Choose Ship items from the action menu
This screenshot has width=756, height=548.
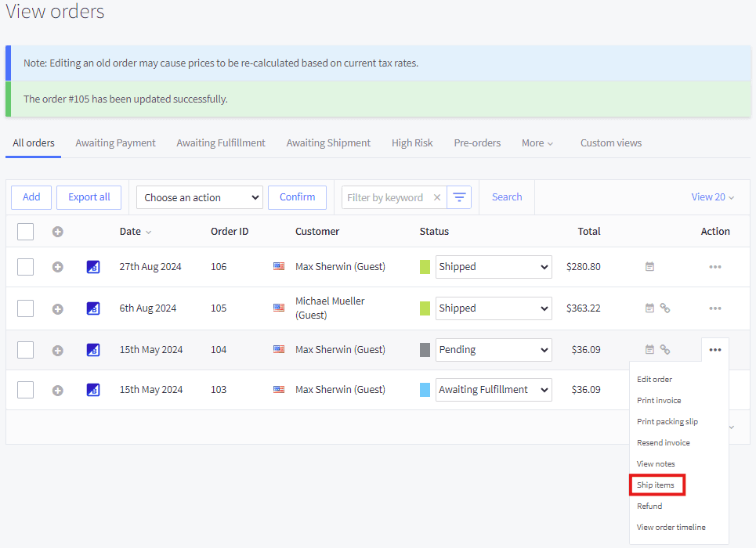pyautogui.click(x=655, y=485)
